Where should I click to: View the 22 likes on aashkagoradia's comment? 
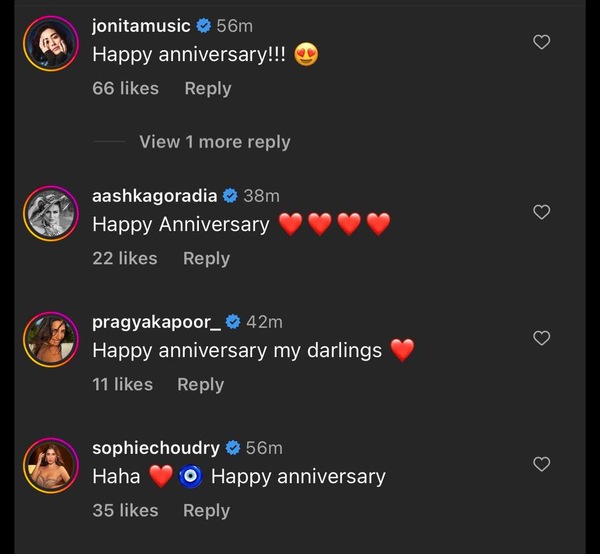[x=124, y=258]
